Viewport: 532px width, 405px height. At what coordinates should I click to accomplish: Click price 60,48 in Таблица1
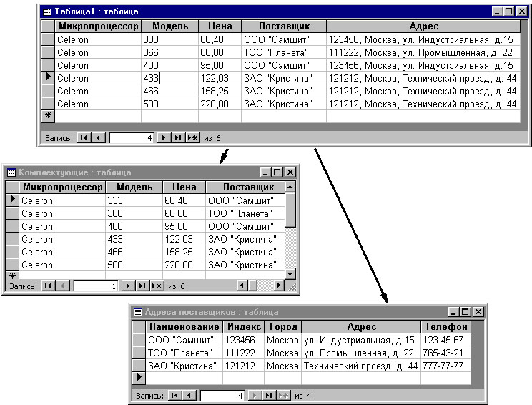pos(220,39)
